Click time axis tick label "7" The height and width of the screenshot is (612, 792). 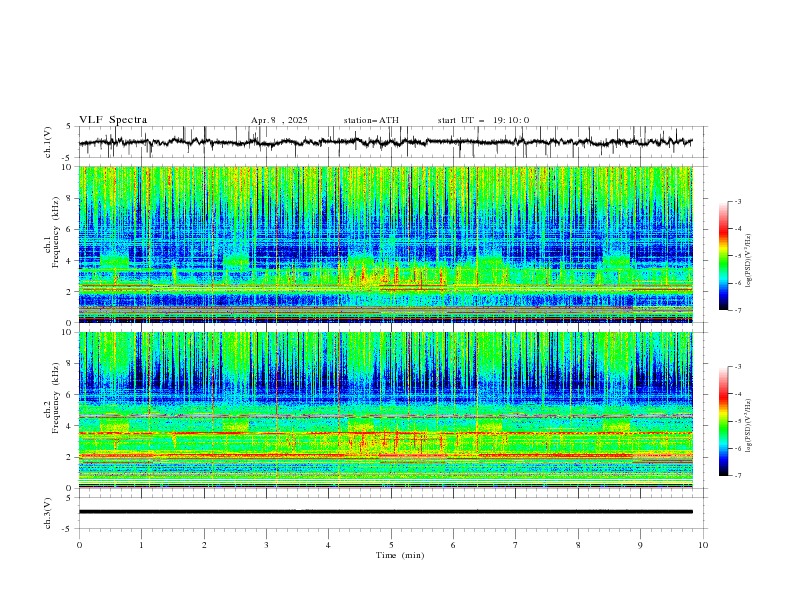click(x=516, y=545)
